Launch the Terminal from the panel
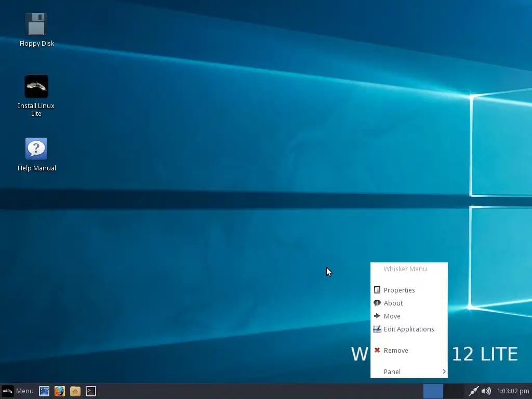 point(91,391)
